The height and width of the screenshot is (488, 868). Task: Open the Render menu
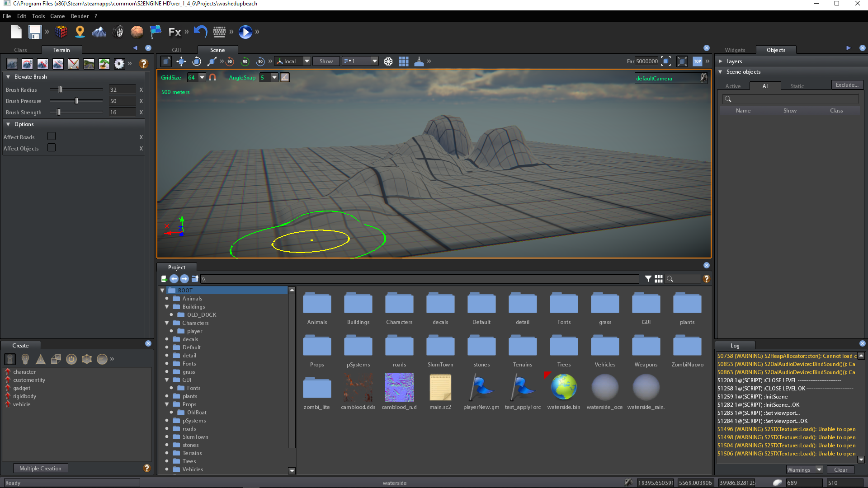[80, 16]
